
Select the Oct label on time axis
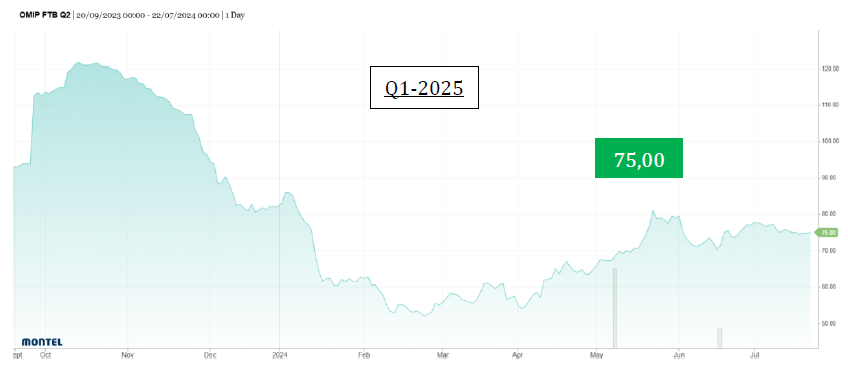[x=45, y=356]
